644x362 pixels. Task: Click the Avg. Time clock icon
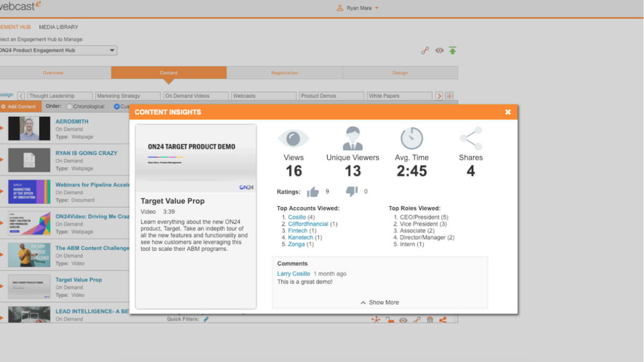[412, 138]
